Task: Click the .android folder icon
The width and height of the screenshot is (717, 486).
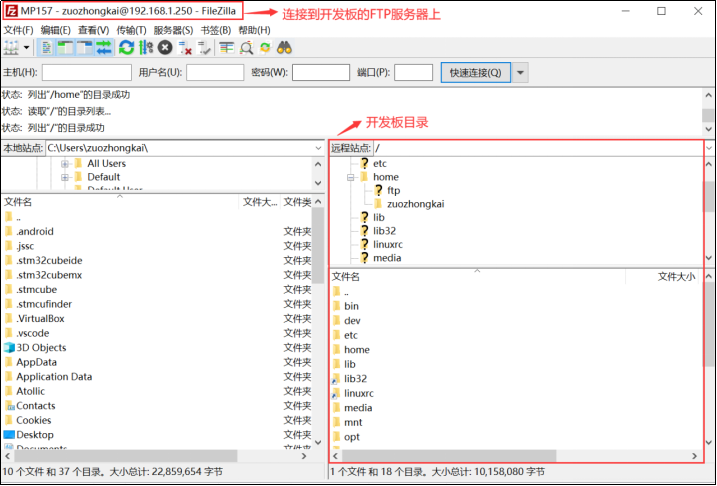Action: point(9,232)
